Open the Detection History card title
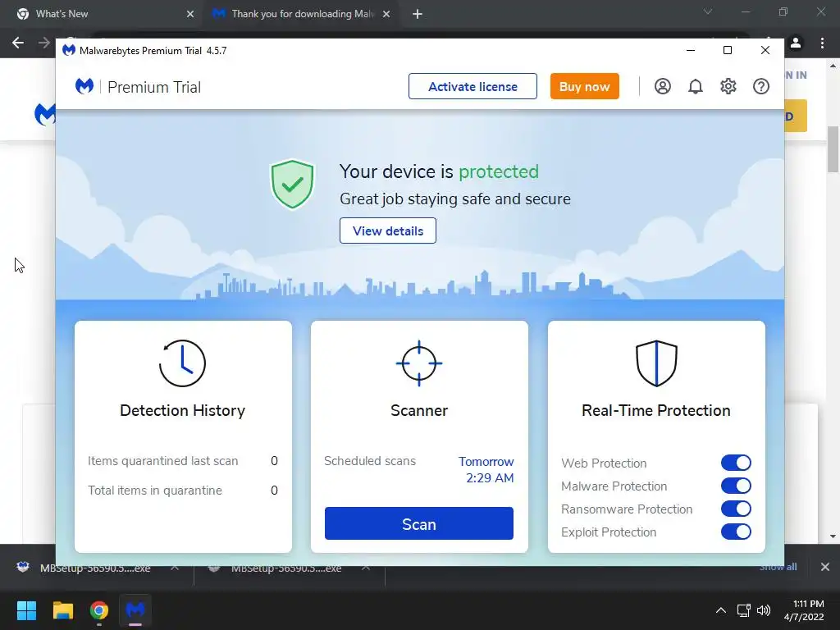The image size is (840, 630). (x=182, y=410)
